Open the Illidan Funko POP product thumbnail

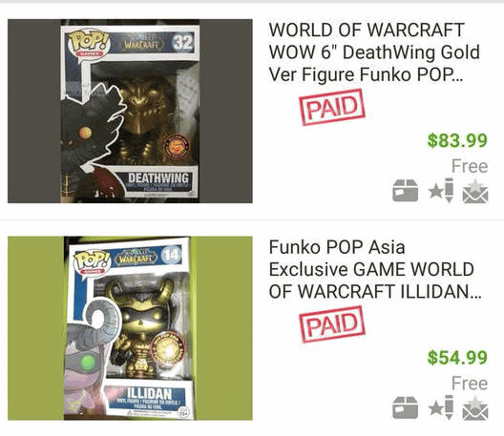point(130,328)
